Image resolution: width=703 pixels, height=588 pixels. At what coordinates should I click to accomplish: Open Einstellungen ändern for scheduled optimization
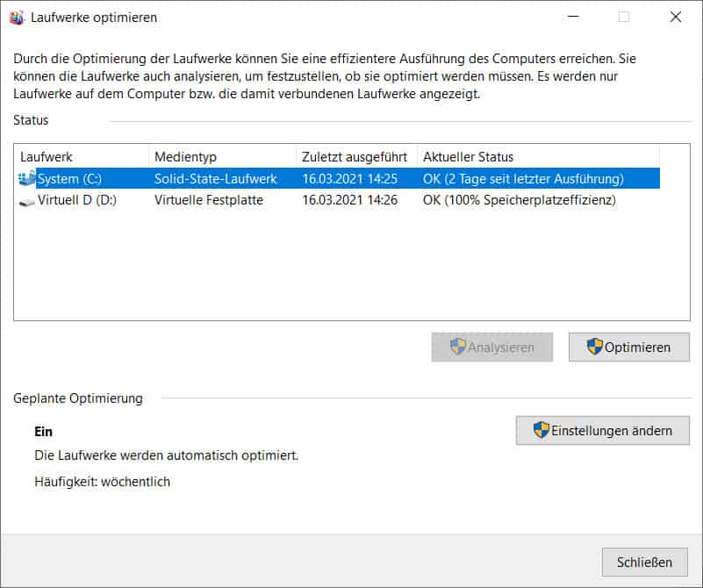603,430
